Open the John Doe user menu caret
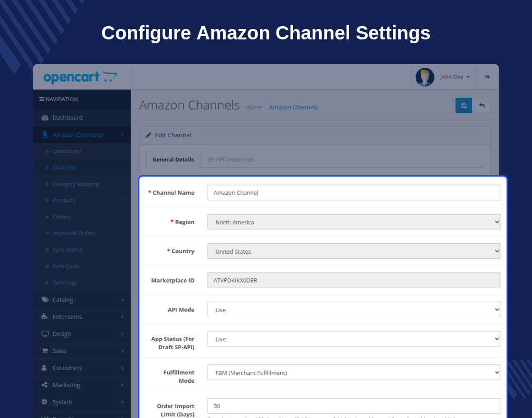Viewport: 532px width, 418px height. coord(468,77)
